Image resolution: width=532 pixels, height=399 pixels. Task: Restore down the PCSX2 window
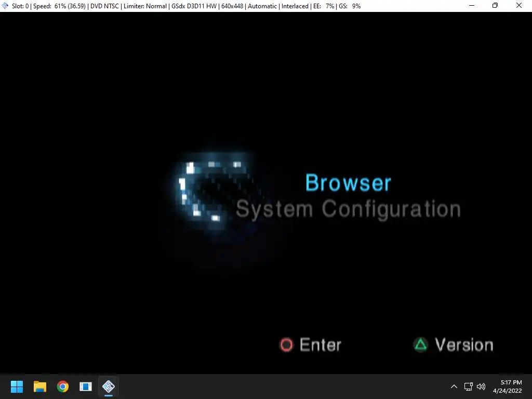(495, 6)
